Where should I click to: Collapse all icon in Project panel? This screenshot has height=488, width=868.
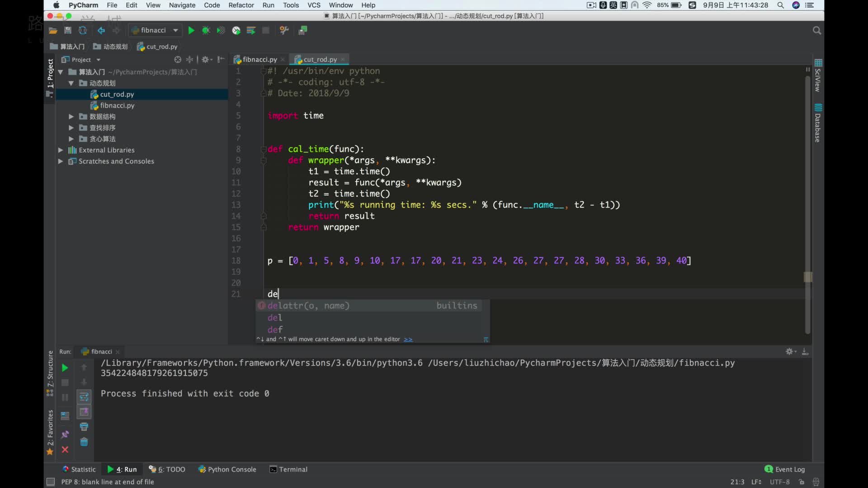[189, 60]
